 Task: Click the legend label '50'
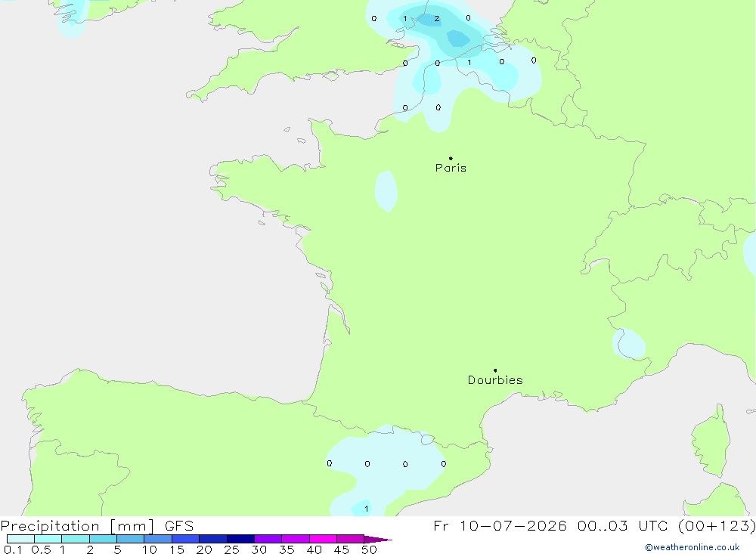[x=370, y=549]
